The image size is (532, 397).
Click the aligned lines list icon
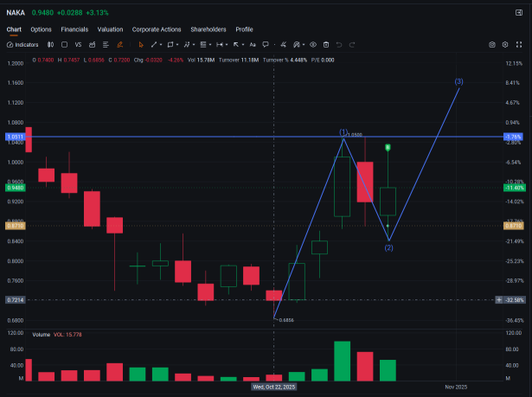tap(106, 45)
